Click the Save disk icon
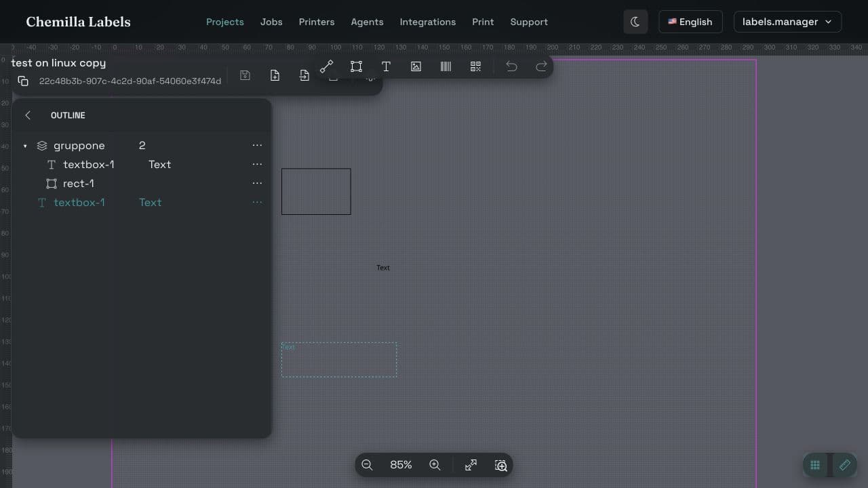This screenshot has width=868, height=488. point(245,75)
